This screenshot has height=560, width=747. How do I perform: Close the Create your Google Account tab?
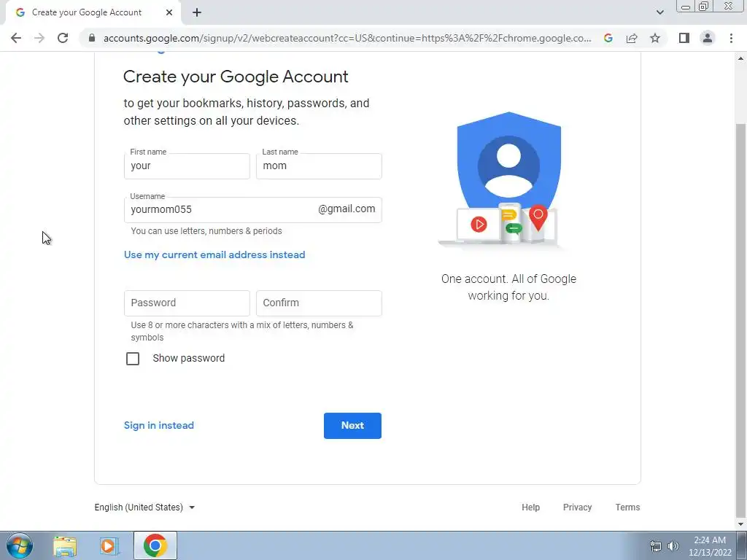tap(169, 12)
